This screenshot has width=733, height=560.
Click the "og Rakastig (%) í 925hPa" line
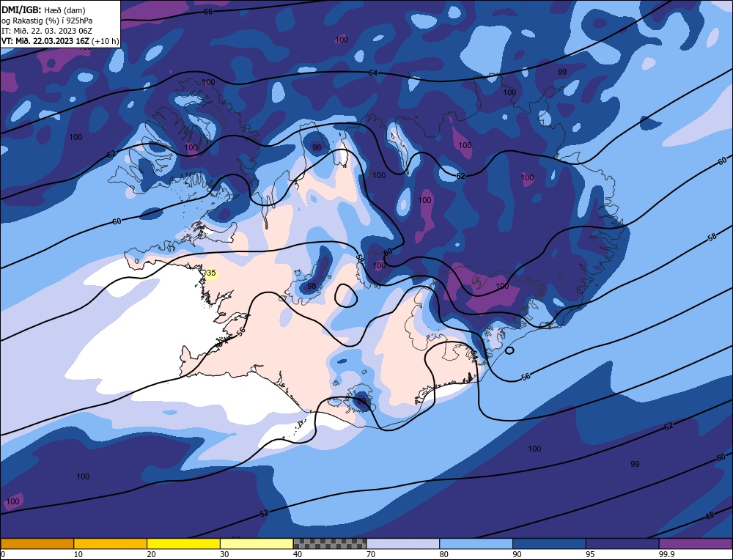click(47, 20)
